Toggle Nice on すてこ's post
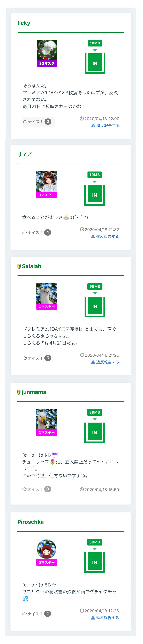 [36, 232]
